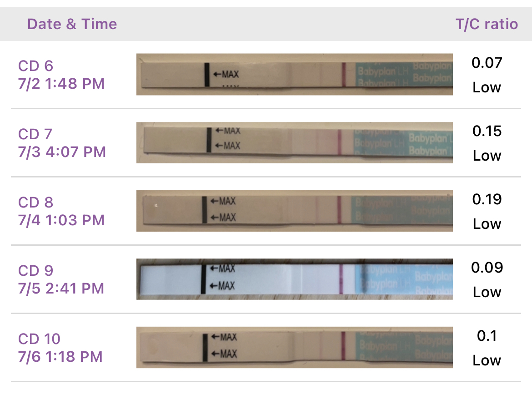Tap the Low result under 0.07
The image size is (532, 400).
pos(487,87)
